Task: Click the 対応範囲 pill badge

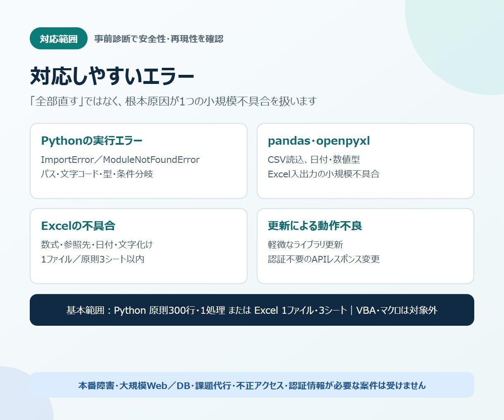Action: [x=59, y=38]
